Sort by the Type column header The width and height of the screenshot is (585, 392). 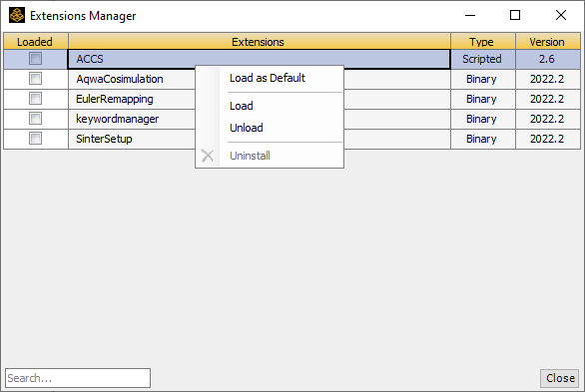point(483,41)
